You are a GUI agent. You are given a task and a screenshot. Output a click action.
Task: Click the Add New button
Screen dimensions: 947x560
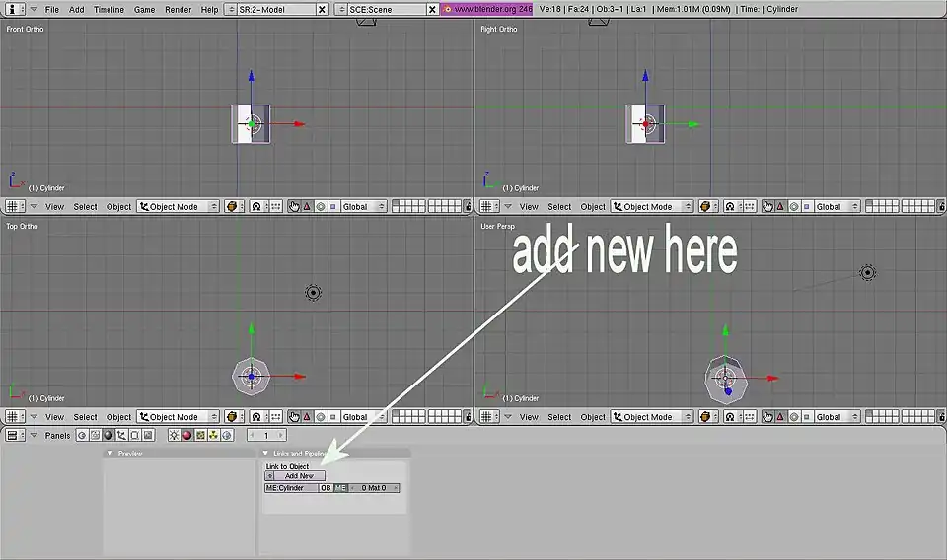tap(299, 476)
